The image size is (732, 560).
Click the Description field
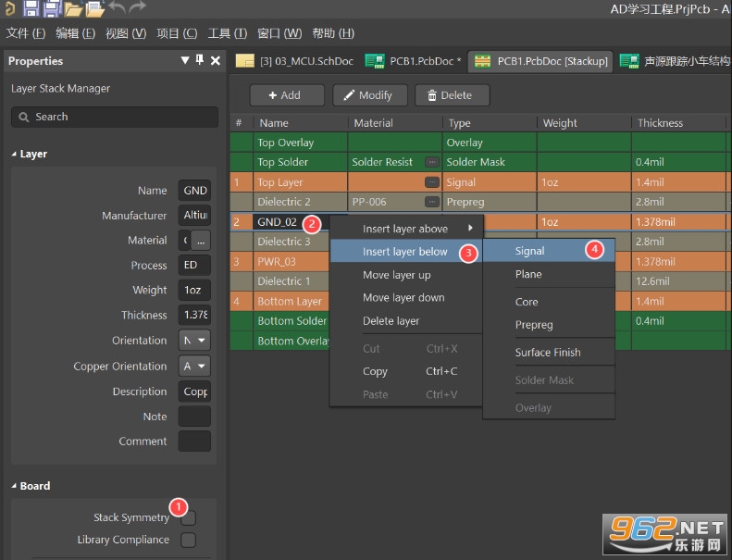click(194, 392)
